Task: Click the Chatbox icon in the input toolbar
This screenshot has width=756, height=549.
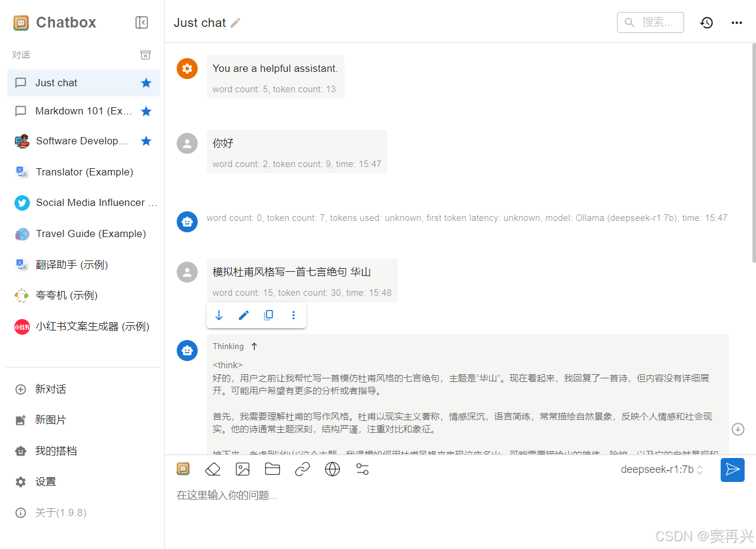Action: [183, 469]
